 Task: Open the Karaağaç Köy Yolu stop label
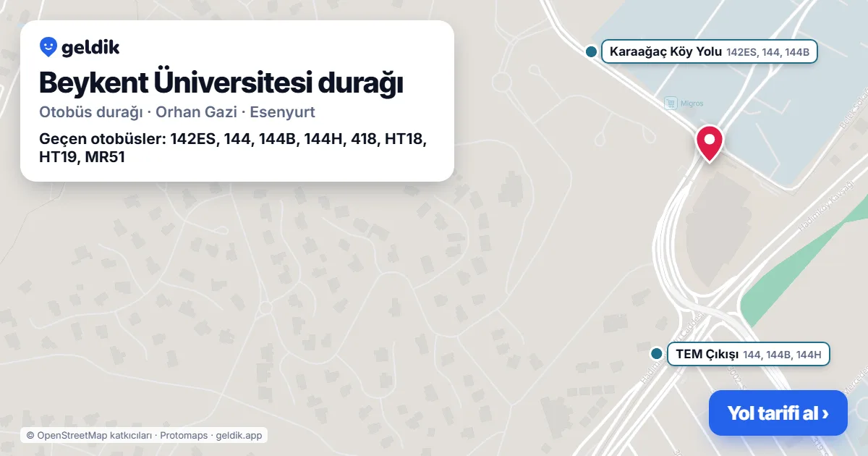pyautogui.click(x=710, y=51)
